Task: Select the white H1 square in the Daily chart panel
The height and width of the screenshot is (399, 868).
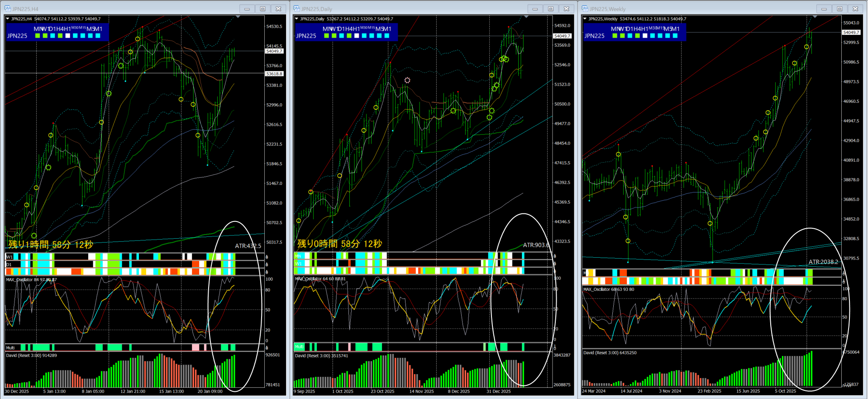Action: pos(357,36)
